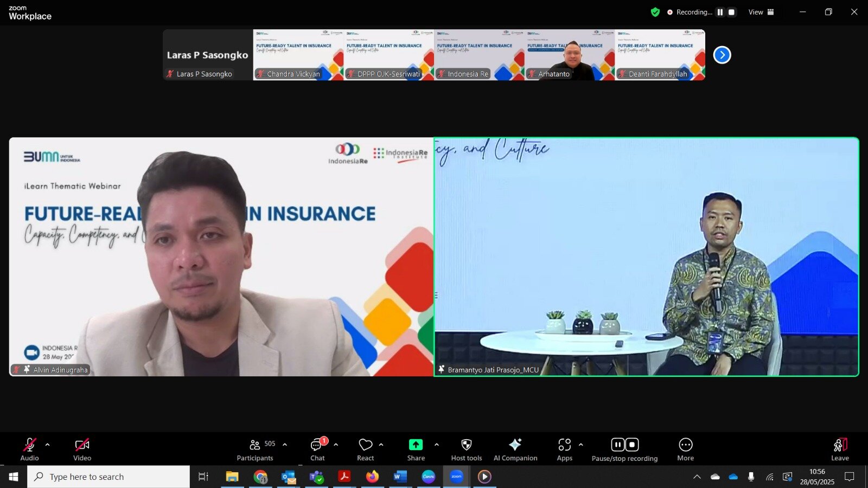The height and width of the screenshot is (488, 868).
Task: Click the Recording... status label
Action: 694,12
